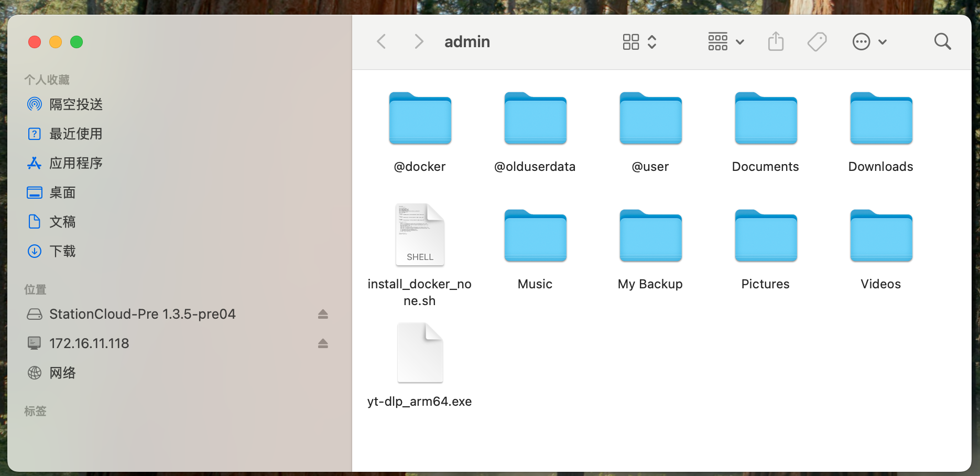Open the Search magnifier
Viewport: 980px width, 476px height.
click(942, 41)
